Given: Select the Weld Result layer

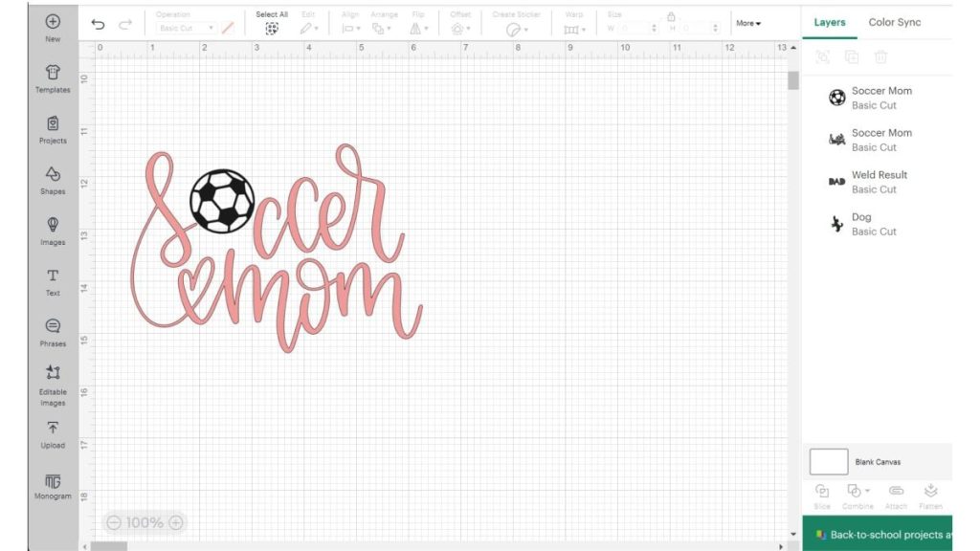Looking at the screenshot, I should [x=878, y=182].
